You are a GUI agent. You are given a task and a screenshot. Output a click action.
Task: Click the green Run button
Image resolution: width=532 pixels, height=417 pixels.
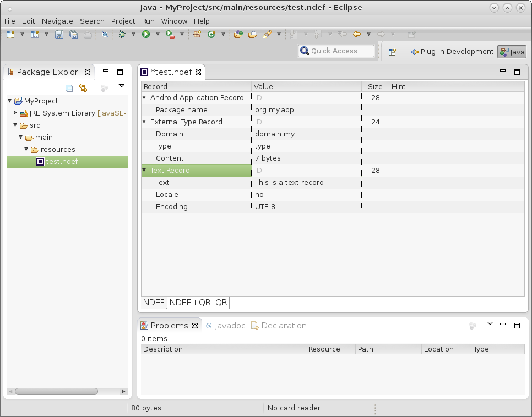coord(146,34)
